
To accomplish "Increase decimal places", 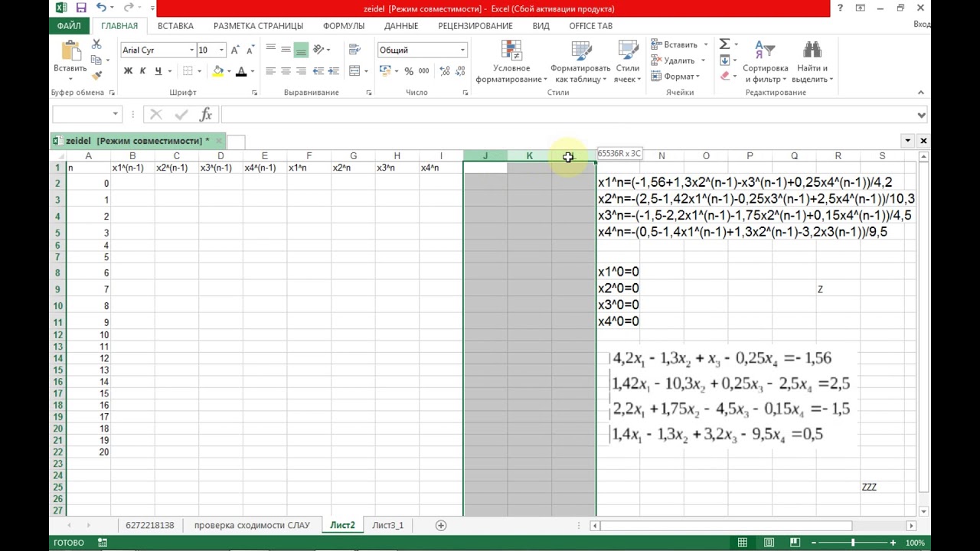I will click(x=444, y=71).
